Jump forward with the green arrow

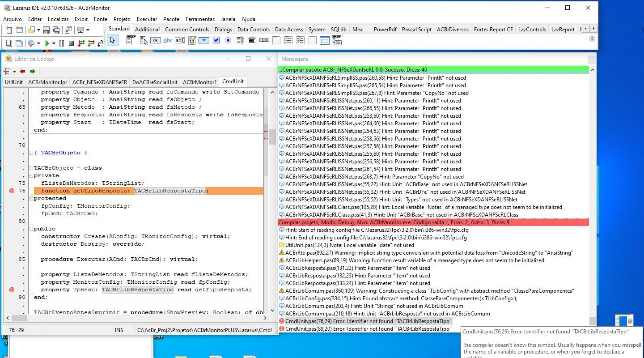coord(32,71)
